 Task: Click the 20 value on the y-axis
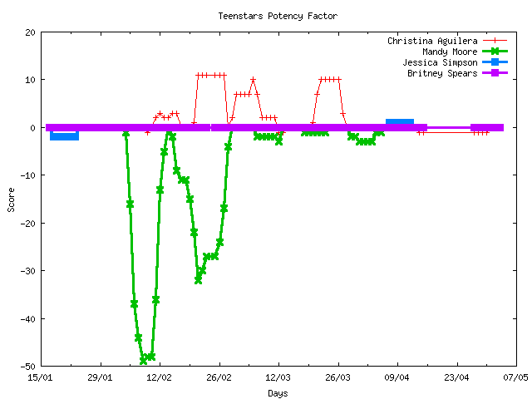[x=30, y=32]
